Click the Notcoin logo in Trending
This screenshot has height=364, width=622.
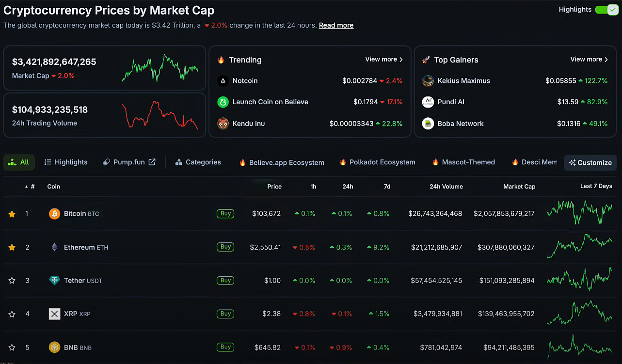coord(223,81)
